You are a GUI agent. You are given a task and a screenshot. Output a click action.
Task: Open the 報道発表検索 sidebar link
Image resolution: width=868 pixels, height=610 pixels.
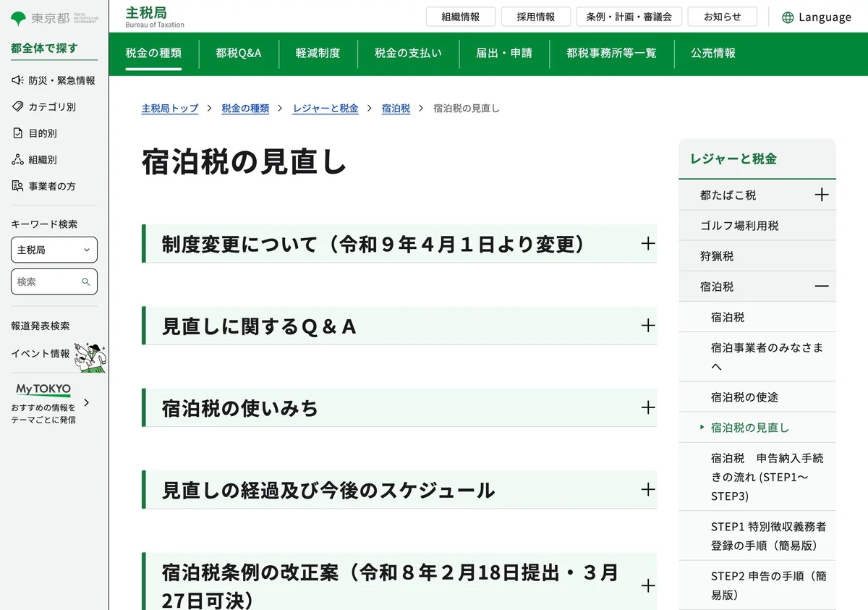coord(41,326)
